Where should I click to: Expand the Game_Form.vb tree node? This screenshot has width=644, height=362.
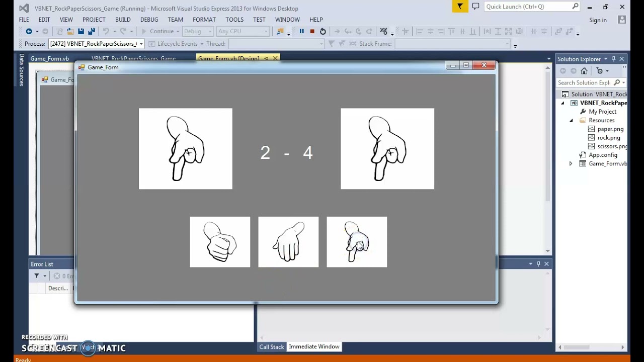pos(571,164)
